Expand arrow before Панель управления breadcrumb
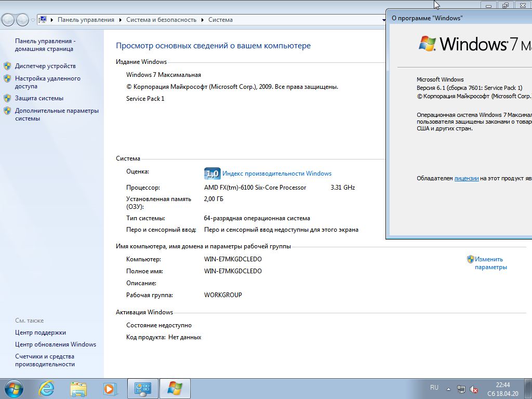 (52, 20)
